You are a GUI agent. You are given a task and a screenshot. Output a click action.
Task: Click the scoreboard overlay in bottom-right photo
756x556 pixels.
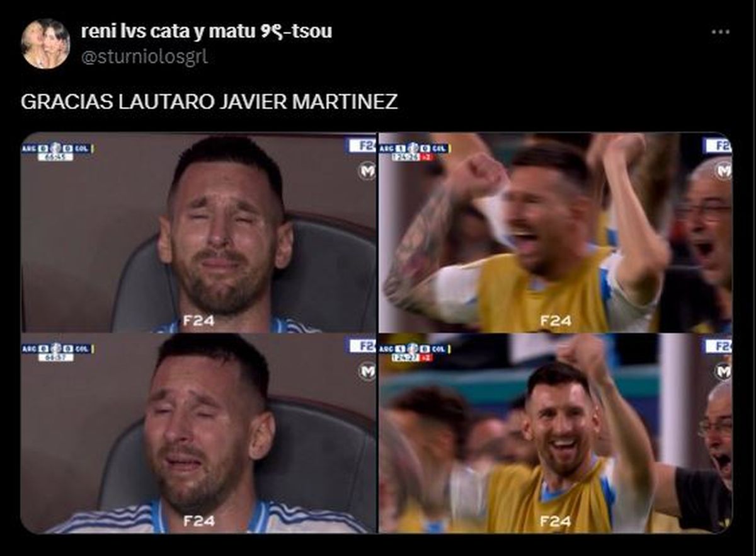[x=415, y=352]
